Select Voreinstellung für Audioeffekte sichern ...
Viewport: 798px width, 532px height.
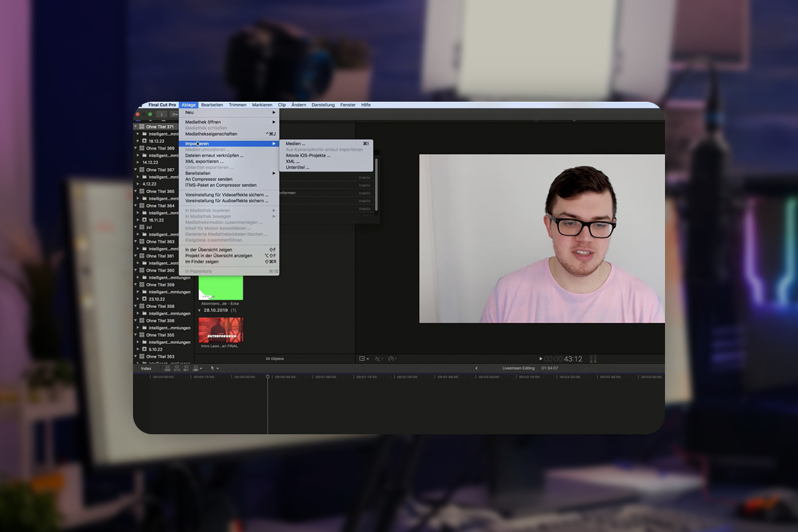click(229, 201)
